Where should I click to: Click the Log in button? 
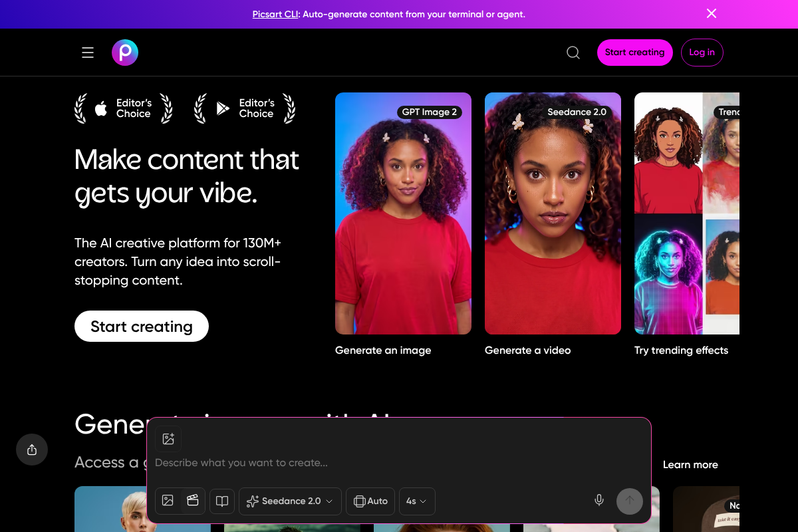[702, 53]
